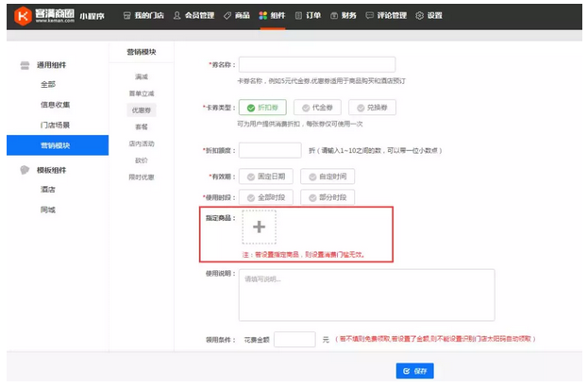Select 信息收集 in the left sidebar
This screenshot has height=387, width=588.
[55, 105]
